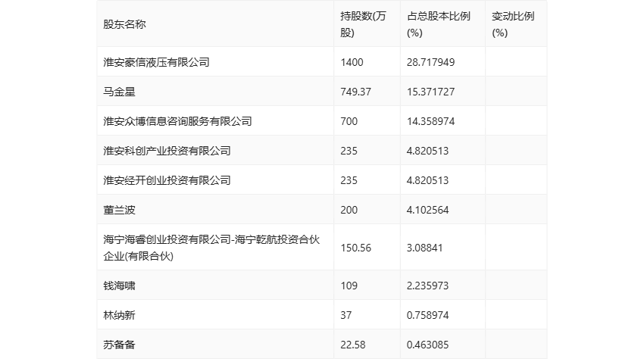The image size is (644, 359).
Task: Click the 股东名称 column header
Action: click(x=124, y=24)
